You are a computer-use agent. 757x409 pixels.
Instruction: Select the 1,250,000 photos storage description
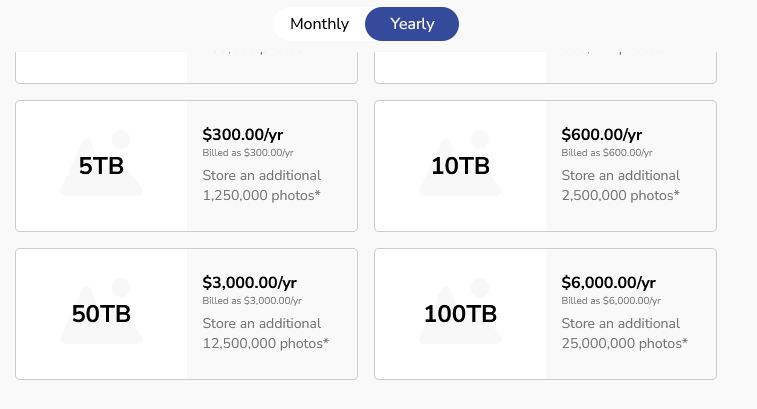point(262,185)
